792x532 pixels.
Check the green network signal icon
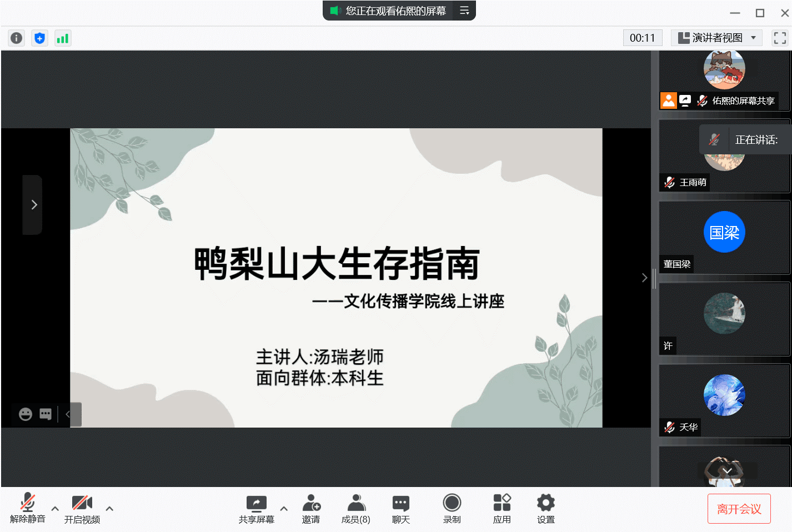tap(63, 38)
